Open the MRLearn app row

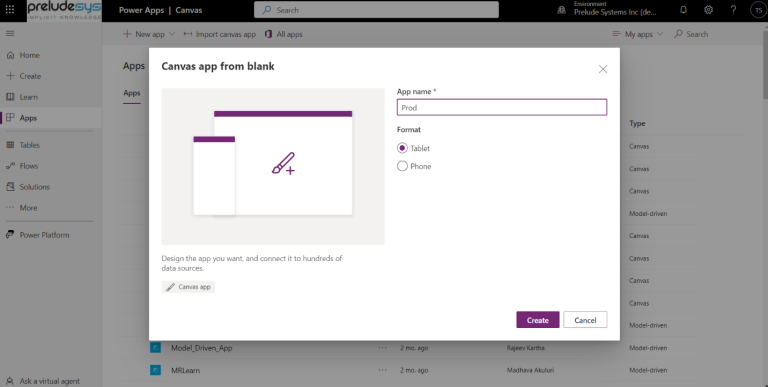tap(185, 370)
